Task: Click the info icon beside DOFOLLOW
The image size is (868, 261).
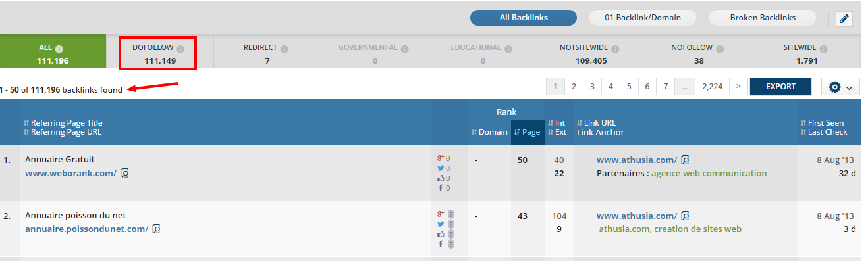Action: (x=180, y=49)
